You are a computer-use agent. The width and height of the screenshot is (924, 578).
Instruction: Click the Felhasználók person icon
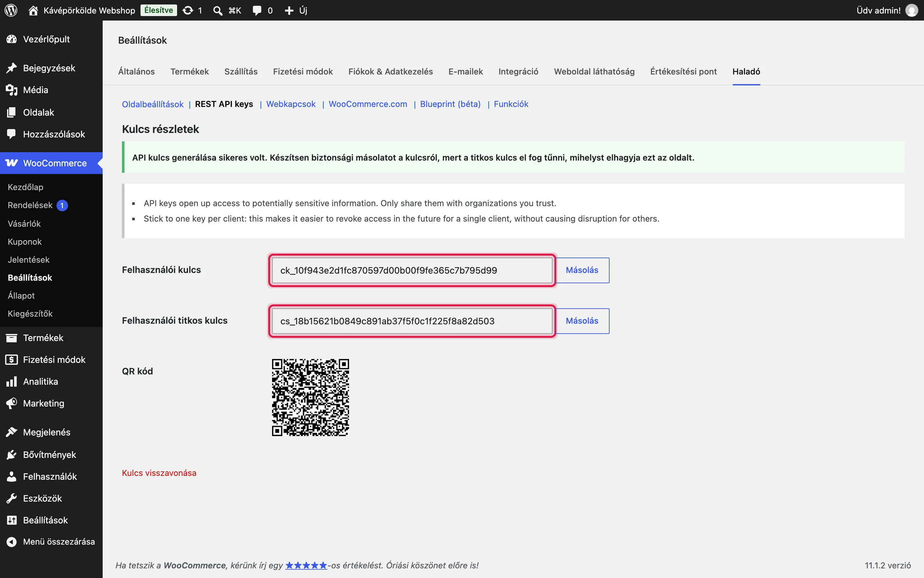click(x=12, y=476)
